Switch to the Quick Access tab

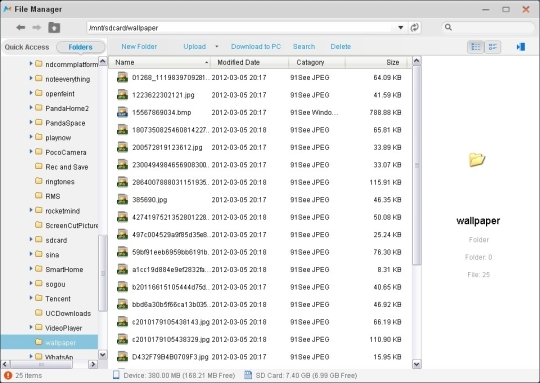(27, 47)
